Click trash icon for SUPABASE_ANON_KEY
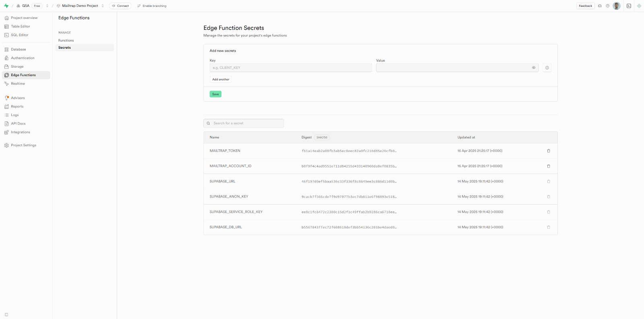 [x=549, y=197]
